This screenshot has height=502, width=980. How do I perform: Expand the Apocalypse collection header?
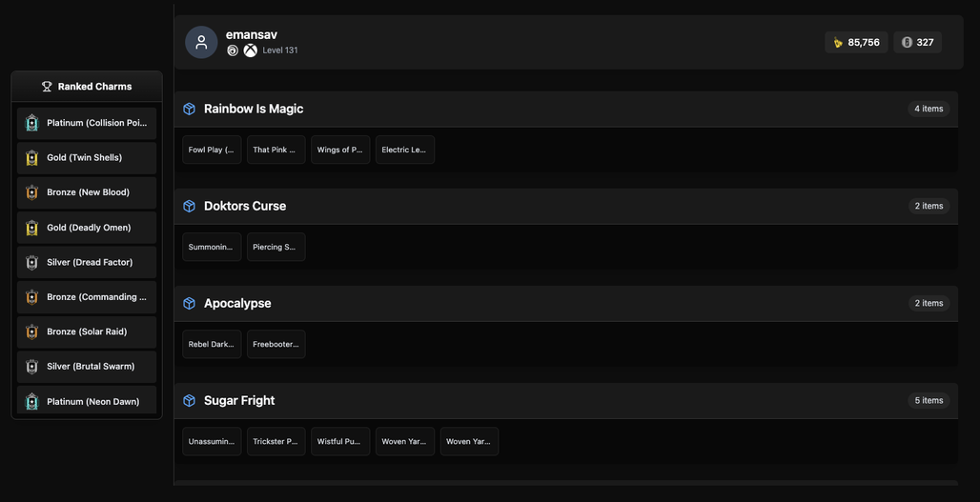coord(565,304)
